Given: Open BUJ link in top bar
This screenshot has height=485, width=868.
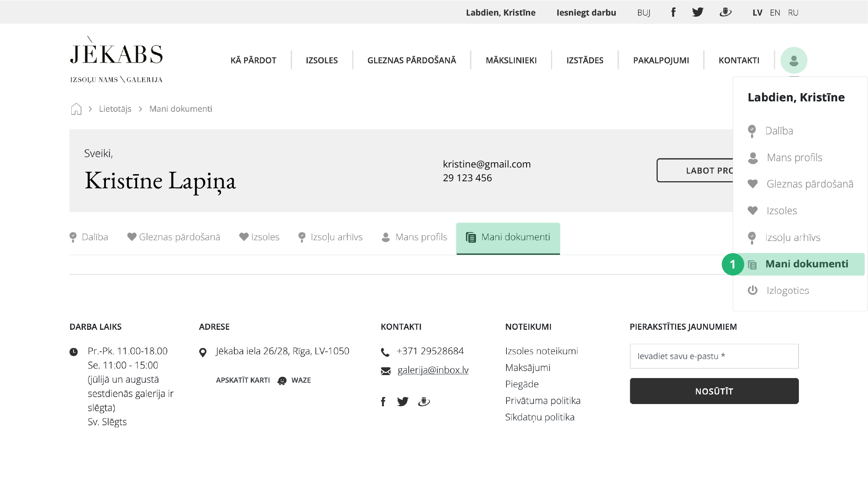Looking at the screenshot, I should tap(644, 13).
